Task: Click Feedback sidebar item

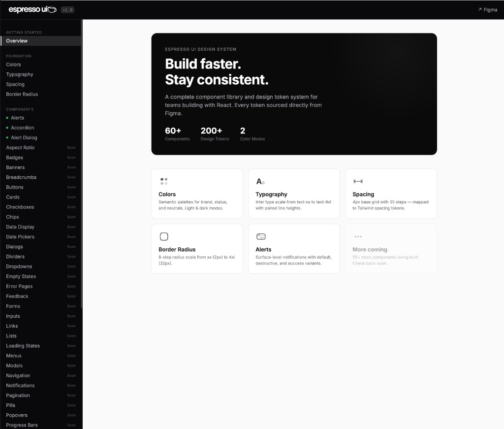Action: click(x=41, y=296)
